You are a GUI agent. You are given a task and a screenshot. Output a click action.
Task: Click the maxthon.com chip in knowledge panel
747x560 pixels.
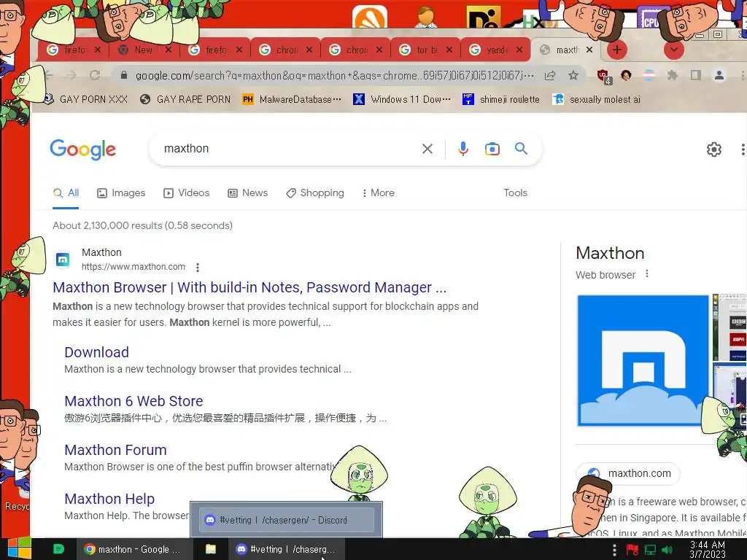click(628, 473)
